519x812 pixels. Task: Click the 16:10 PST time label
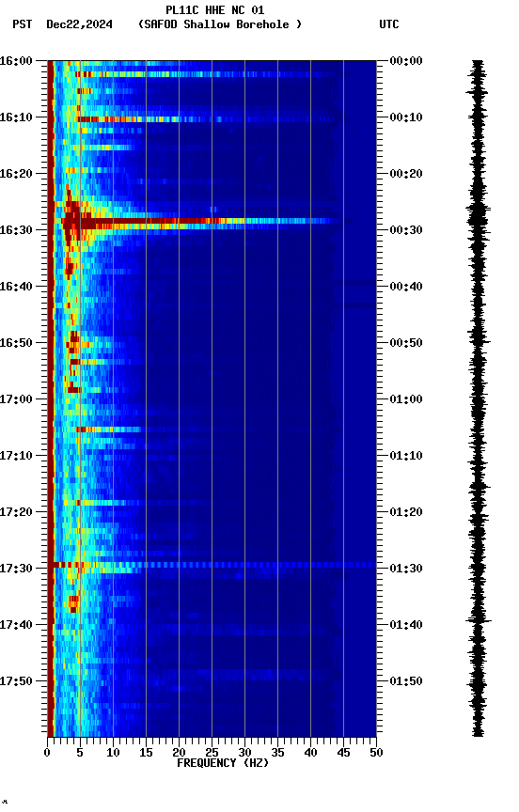point(16,117)
